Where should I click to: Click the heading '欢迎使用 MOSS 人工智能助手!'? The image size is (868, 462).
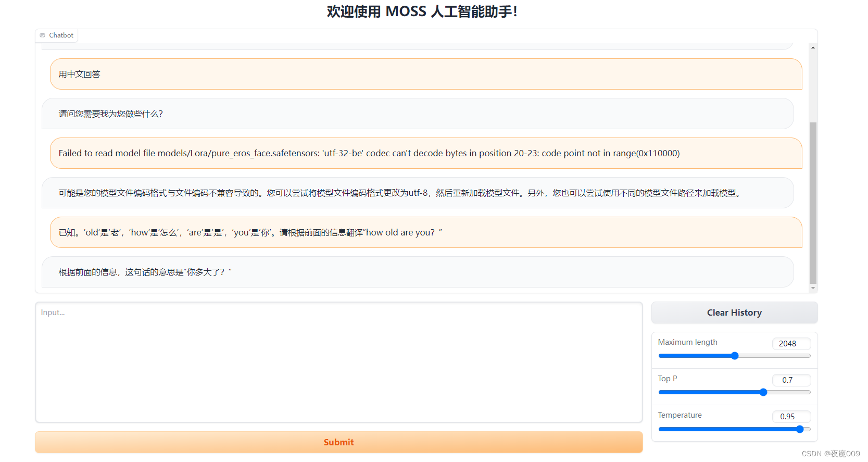(x=422, y=11)
